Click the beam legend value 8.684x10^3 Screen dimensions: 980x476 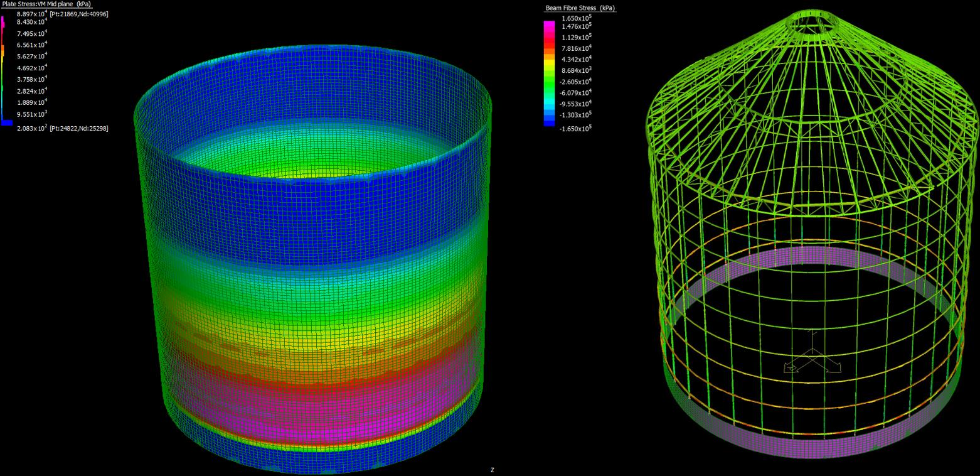click(577, 70)
